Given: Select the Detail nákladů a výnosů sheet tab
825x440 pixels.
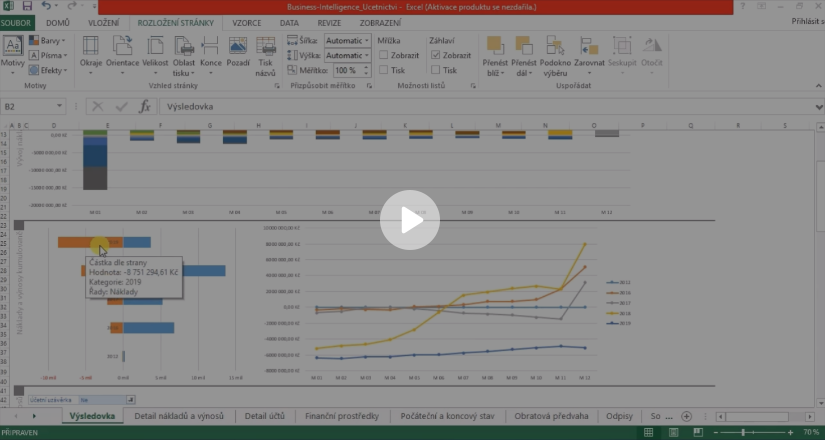Looking at the screenshot, I should [179, 416].
